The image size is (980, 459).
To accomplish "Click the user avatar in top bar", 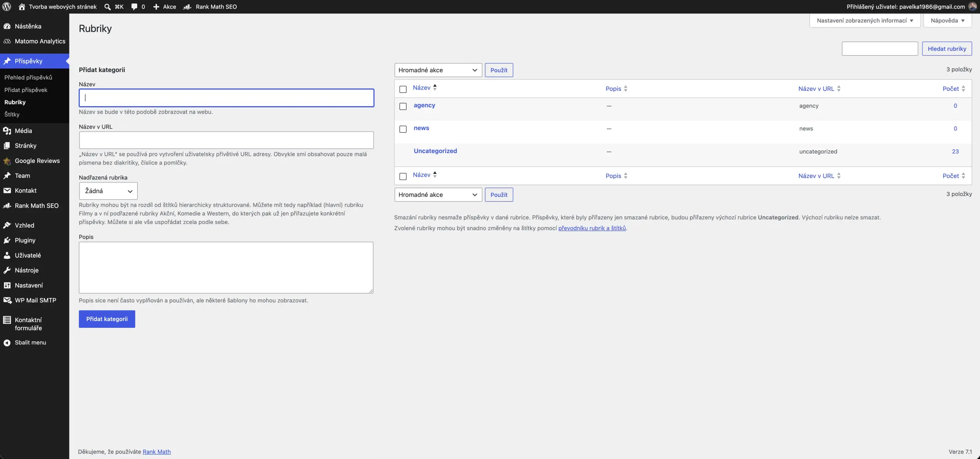I will (973, 7).
